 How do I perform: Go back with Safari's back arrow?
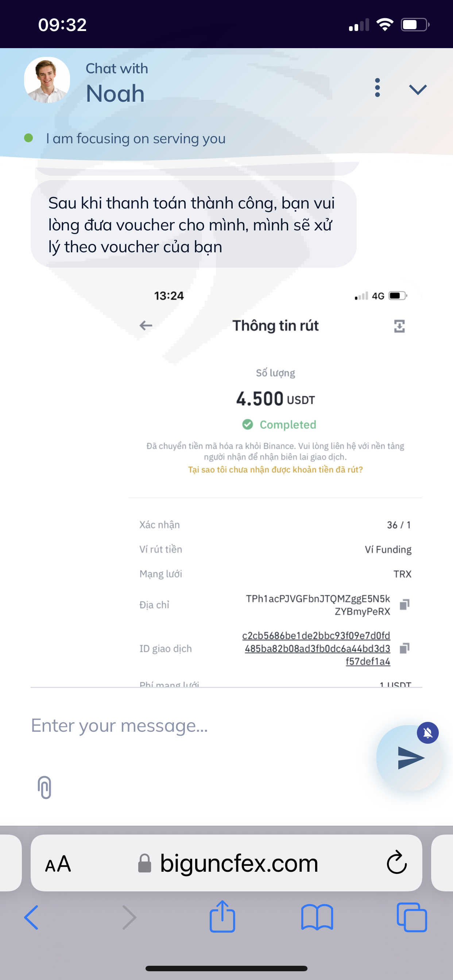[x=31, y=918]
